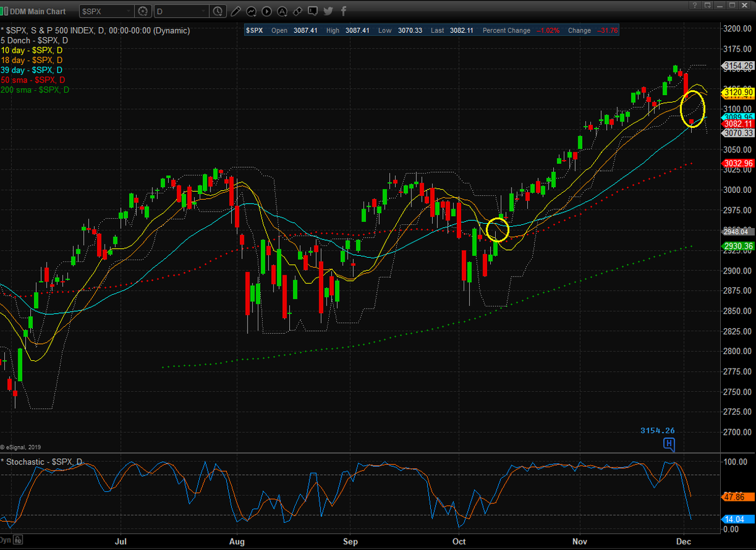Click the orange 47.86 stochastic tag

coord(738,496)
